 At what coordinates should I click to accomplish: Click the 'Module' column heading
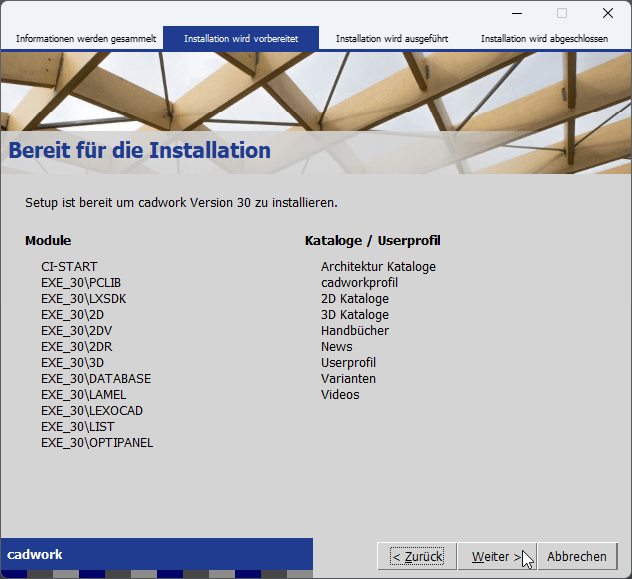48,241
